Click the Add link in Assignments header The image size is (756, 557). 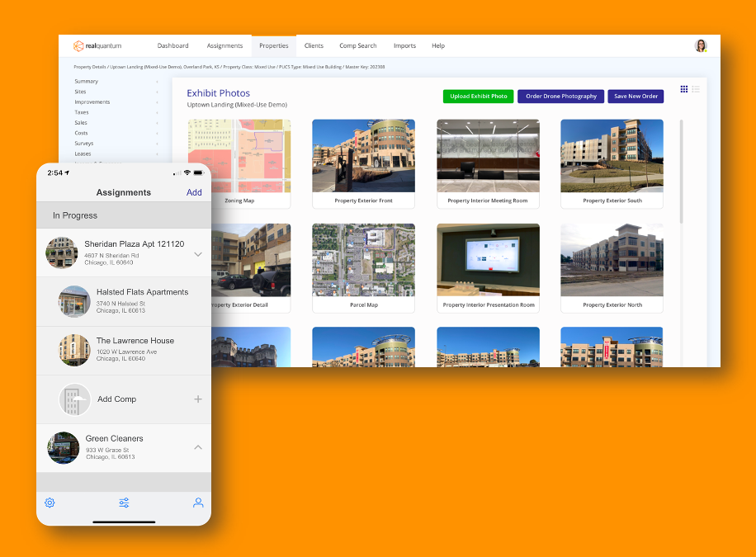194,192
